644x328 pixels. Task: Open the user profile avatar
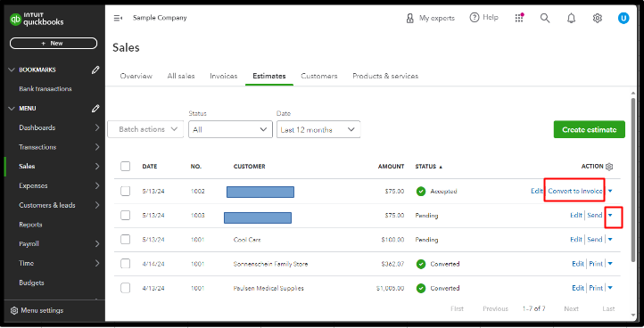[623, 18]
